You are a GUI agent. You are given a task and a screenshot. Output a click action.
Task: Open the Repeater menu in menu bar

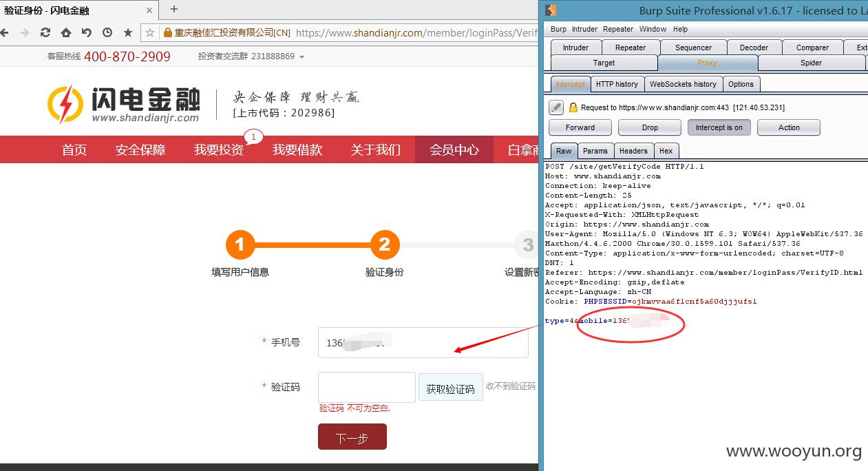tap(618, 29)
